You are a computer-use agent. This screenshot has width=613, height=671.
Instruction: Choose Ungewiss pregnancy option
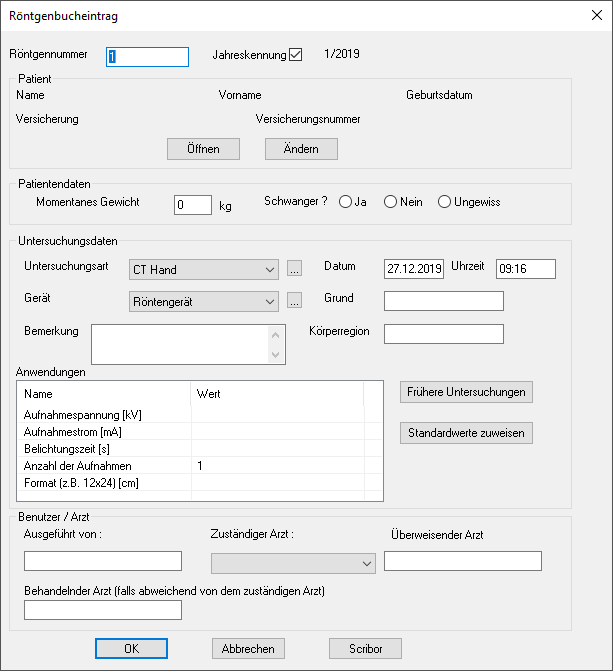click(x=444, y=202)
